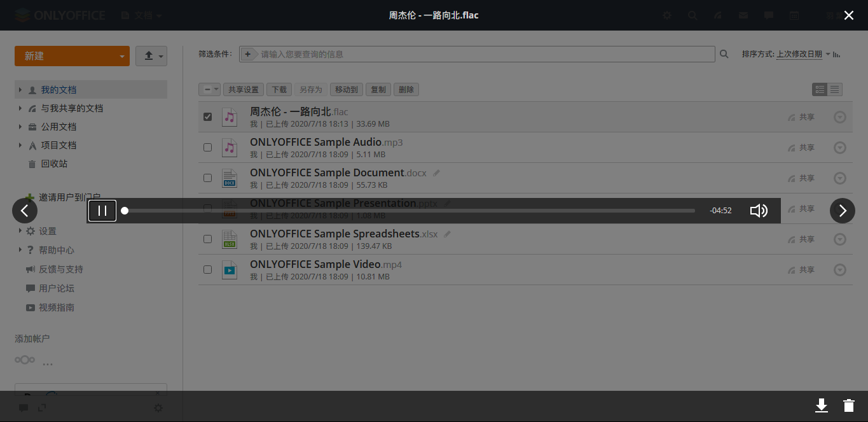This screenshot has height=422, width=868.
Task: Switch to compact list view
Action: (x=835, y=90)
